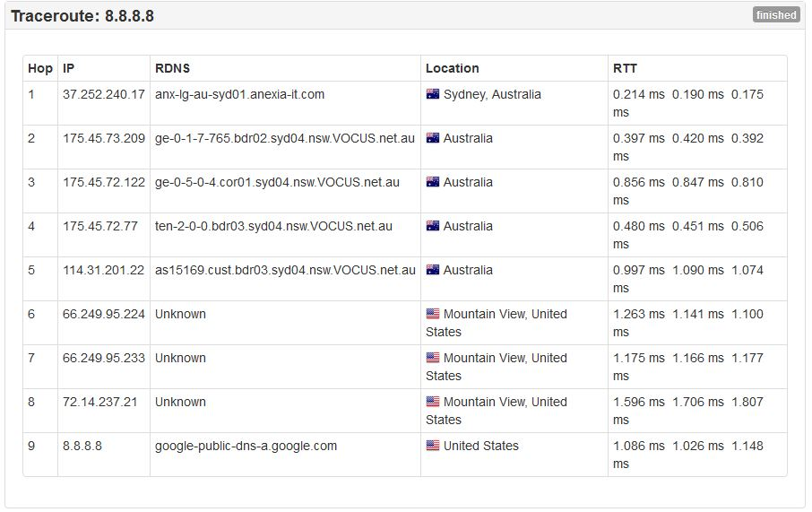This screenshot has width=812, height=512.
Task: Click the IP column header
Action: pyautogui.click(x=69, y=68)
